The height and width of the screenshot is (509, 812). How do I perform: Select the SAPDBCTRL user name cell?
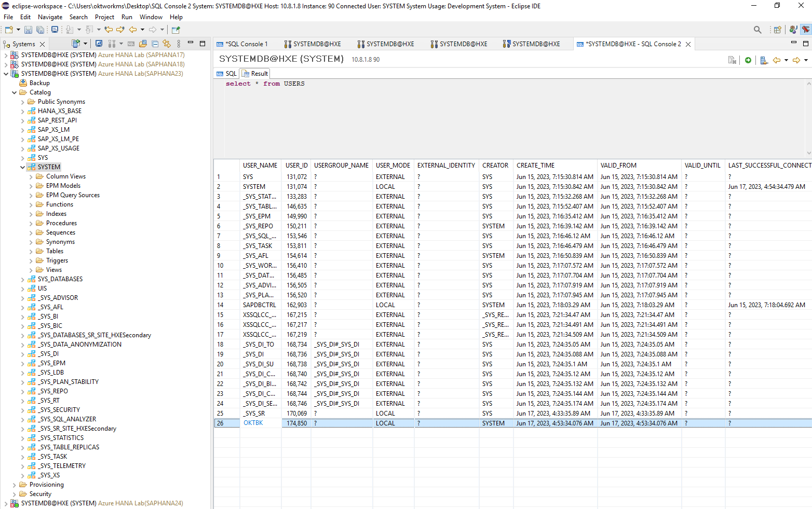260,305
